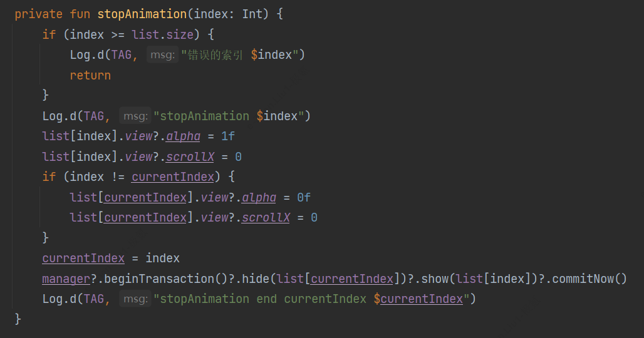The image size is (644, 338).
Task: Click scrollX on the list[currentIndex] line
Action: (x=266, y=217)
